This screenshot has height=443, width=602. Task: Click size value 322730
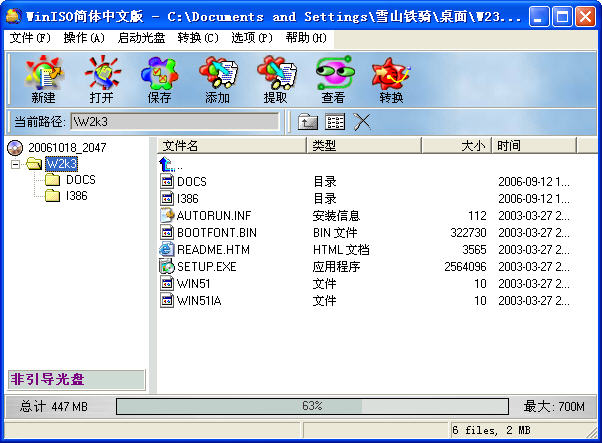[468, 233]
